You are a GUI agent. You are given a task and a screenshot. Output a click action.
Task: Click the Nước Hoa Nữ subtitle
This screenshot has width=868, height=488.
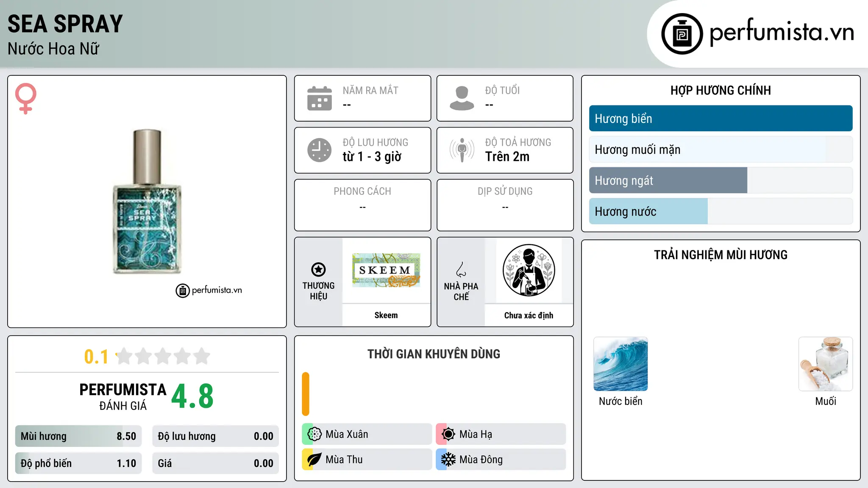[x=53, y=49]
